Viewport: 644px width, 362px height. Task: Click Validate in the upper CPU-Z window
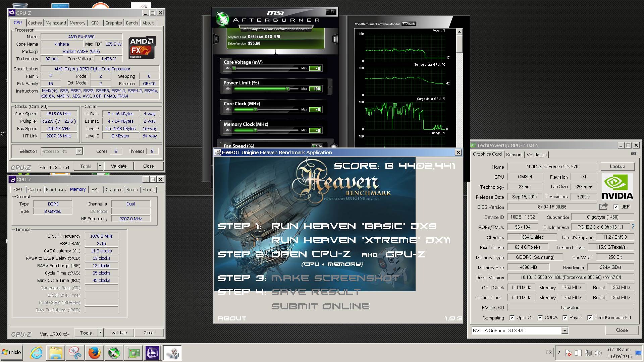(x=119, y=166)
